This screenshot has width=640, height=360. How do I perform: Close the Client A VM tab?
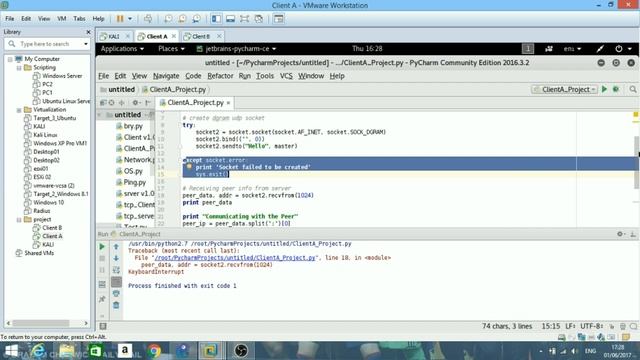[174, 36]
